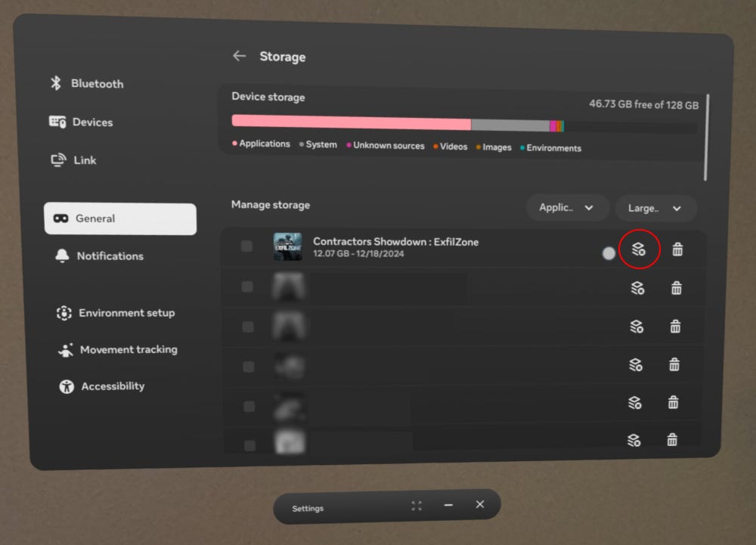Select General in the sidebar
Viewport: 756px width, 545px height.
(120, 218)
